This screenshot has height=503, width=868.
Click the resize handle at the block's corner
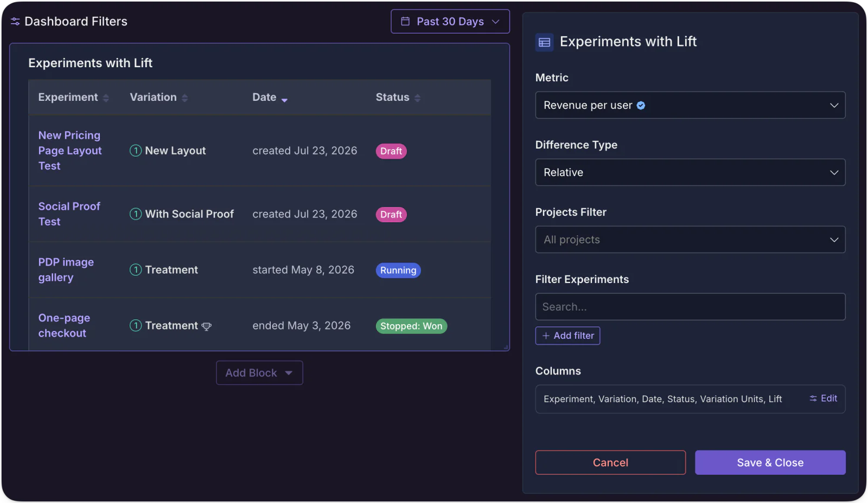click(506, 347)
